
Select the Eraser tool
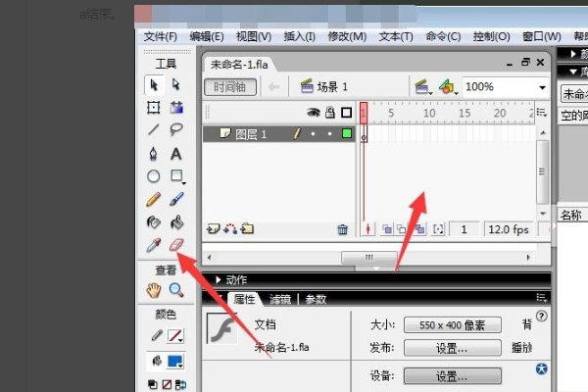(176, 245)
